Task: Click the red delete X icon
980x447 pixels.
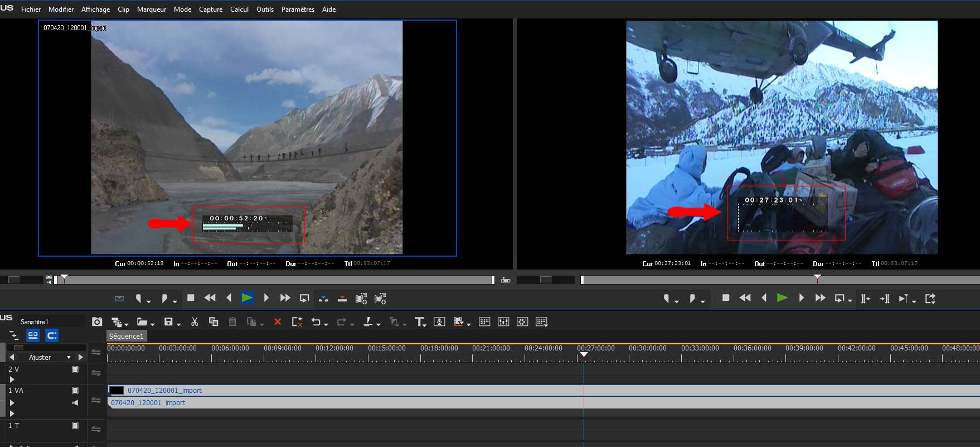Action: pos(278,322)
